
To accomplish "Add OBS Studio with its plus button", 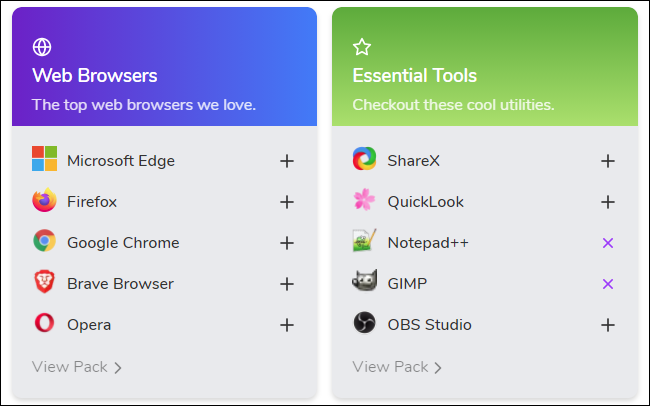I will tap(607, 325).
